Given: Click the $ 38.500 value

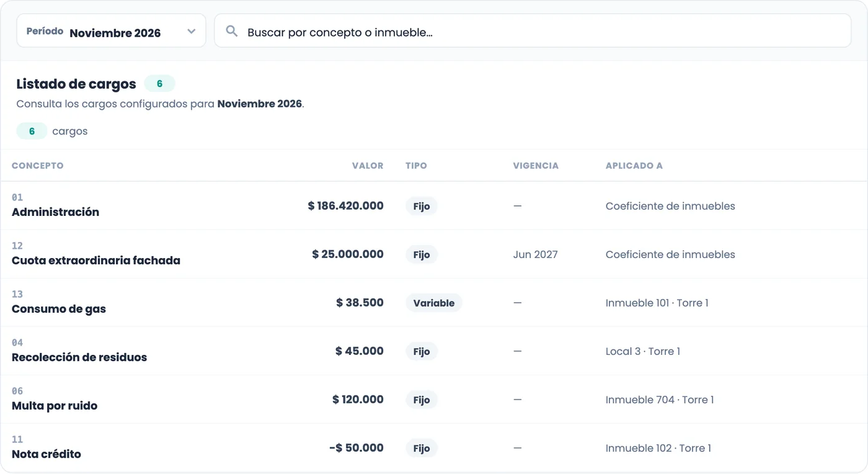Looking at the screenshot, I should 360,303.
